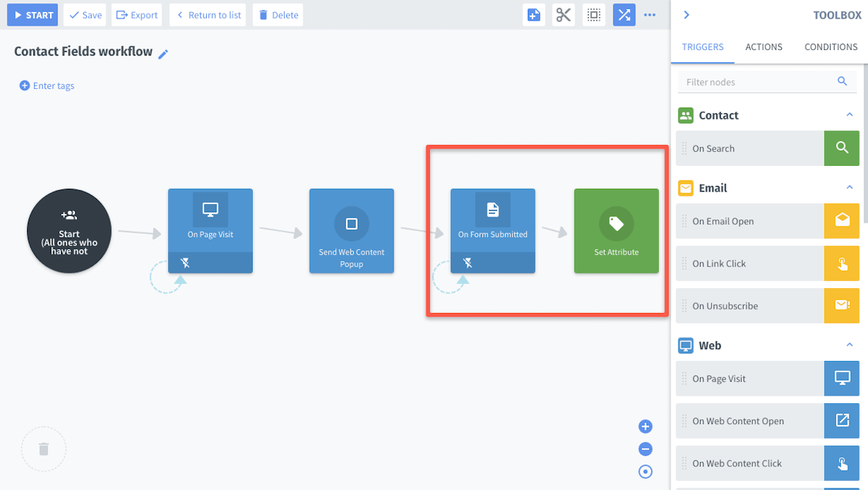Edit the workflow name with the pencil icon
868x490 pixels.
[x=163, y=53]
